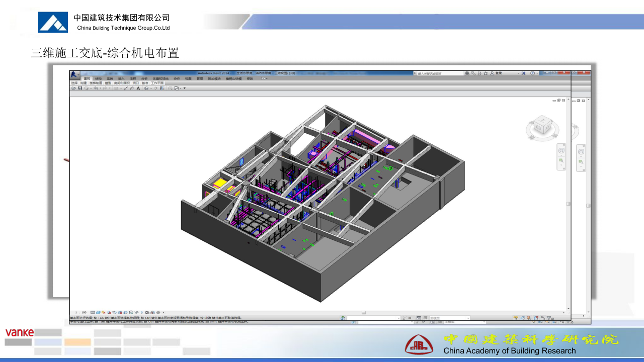
Task: Open the Revit application menu button
Action: click(74, 74)
